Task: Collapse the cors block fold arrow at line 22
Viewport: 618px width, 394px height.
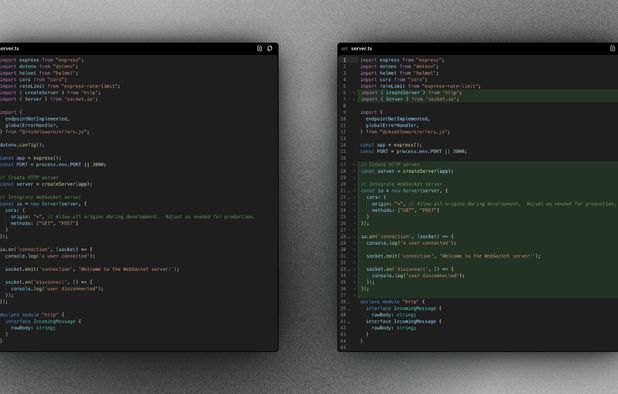Action: tap(349, 197)
